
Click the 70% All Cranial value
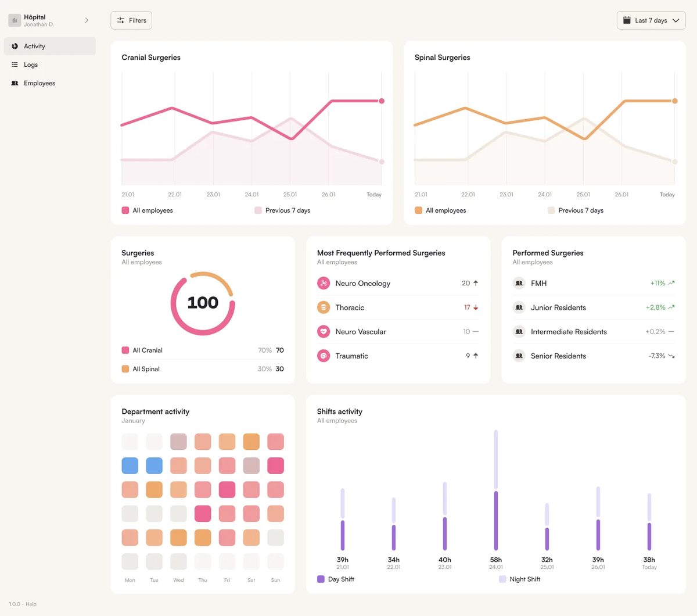[265, 350]
